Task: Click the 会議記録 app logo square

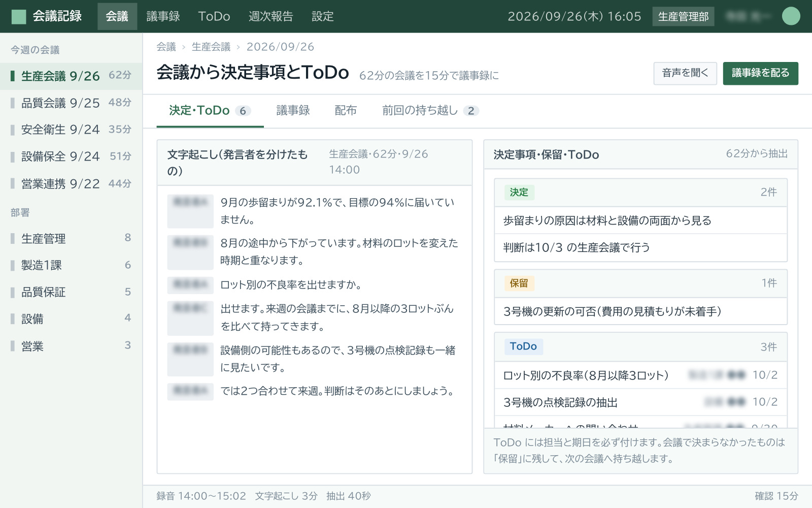Action: (x=19, y=17)
